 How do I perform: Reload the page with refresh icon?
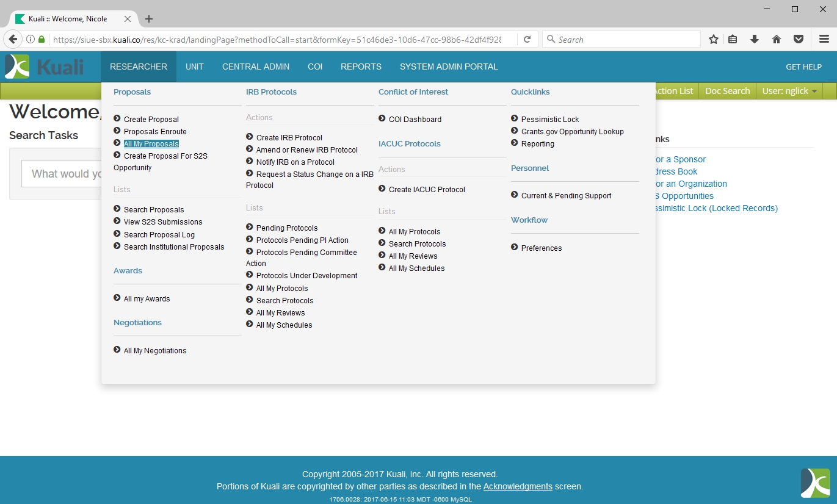coord(527,40)
